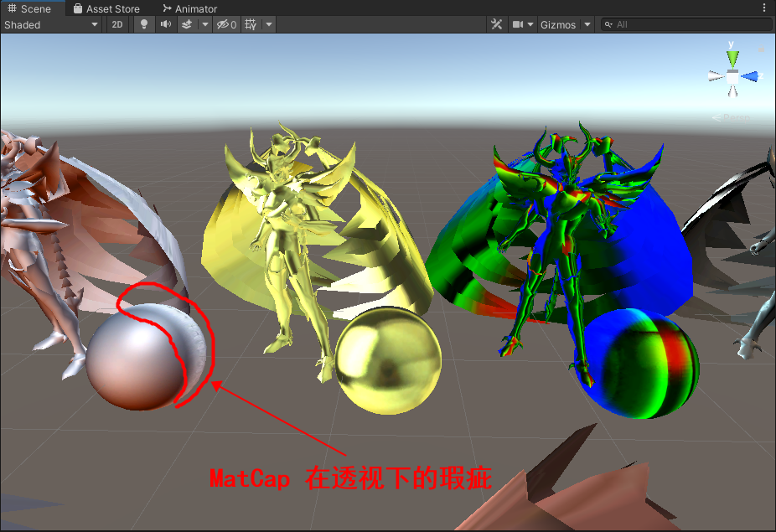Image resolution: width=776 pixels, height=532 pixels.
Task: Click the bottom white axis cone
Action: pyautogui.click(x=732, y=90)
